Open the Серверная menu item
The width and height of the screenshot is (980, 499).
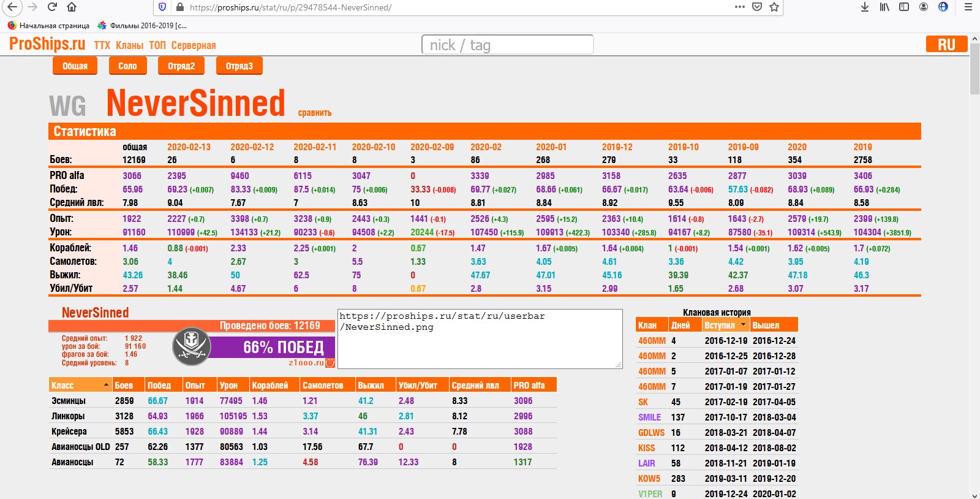(x=194, y=45)
